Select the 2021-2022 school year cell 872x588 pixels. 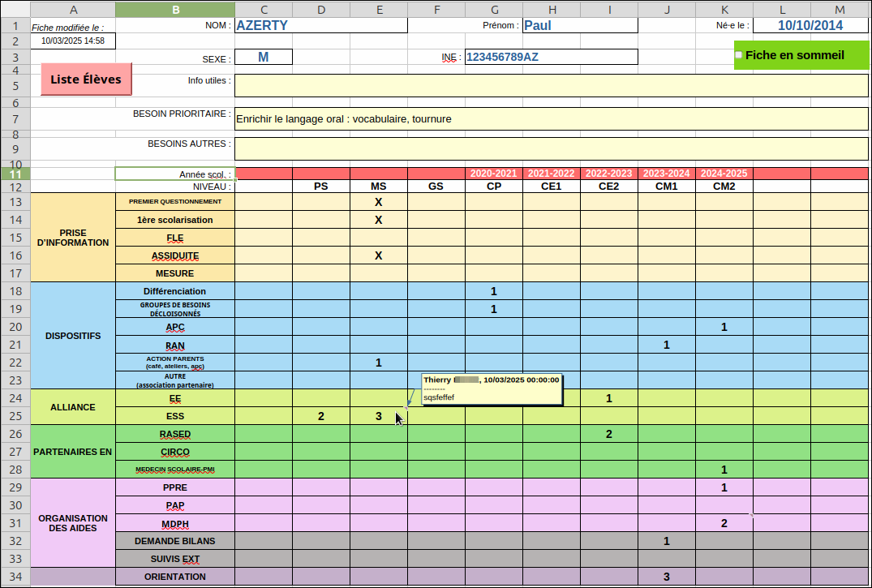pyautogui.click(x=551, y=174)
